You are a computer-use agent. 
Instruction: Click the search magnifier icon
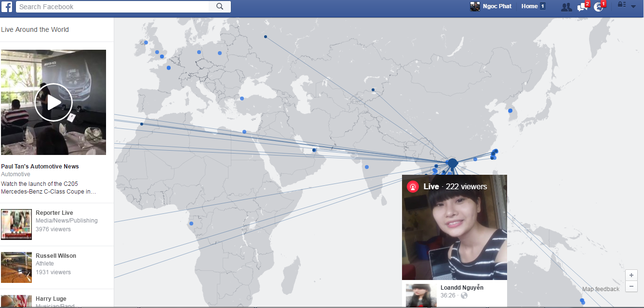click(x=220, y=6)
